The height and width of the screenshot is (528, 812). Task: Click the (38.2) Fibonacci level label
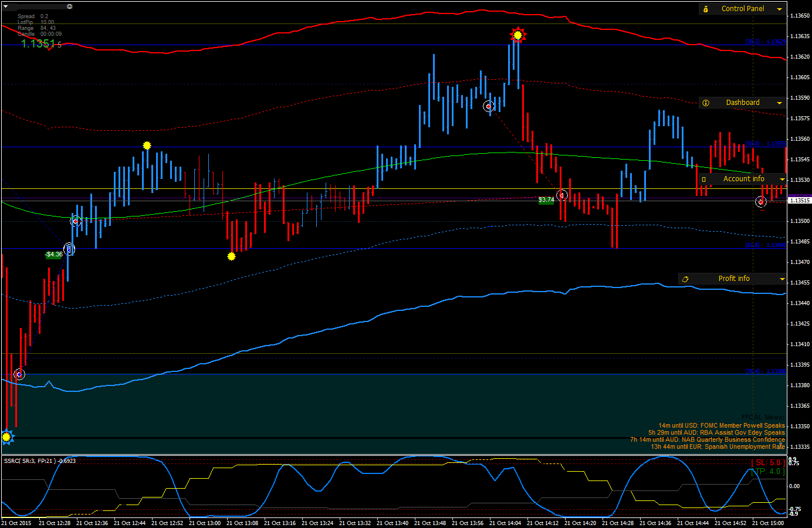point(766,42)
